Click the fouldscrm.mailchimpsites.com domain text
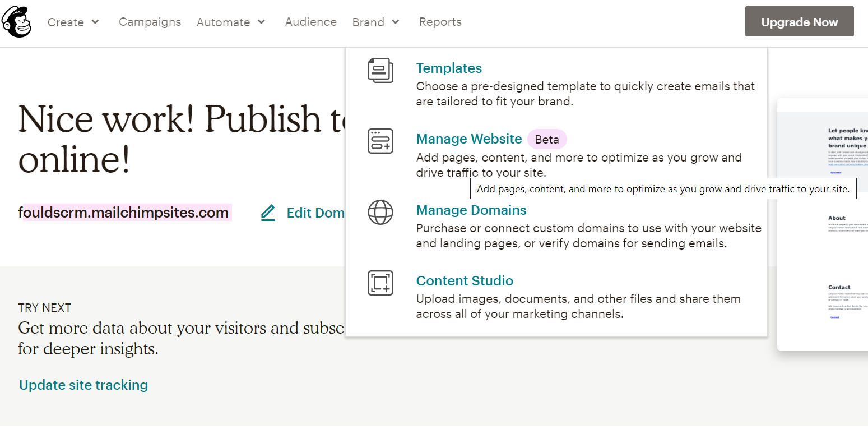 pyautogui.click(x=123, y=213)
